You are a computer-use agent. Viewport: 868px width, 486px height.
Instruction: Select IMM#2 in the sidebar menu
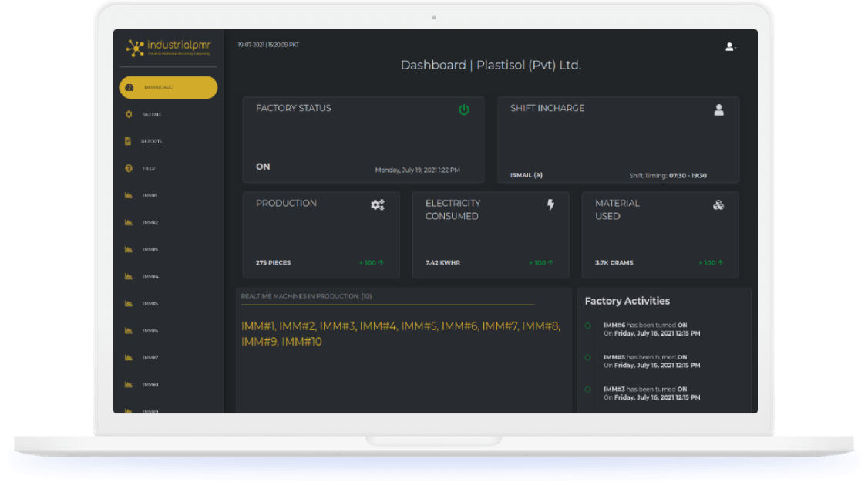click(150, 223)
